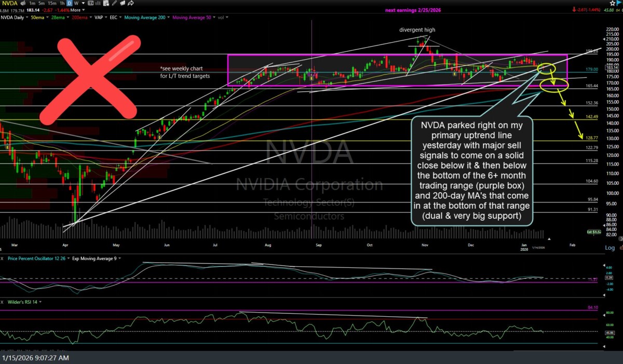Click the share arrow icon in toolbar

tap(131, 3)
